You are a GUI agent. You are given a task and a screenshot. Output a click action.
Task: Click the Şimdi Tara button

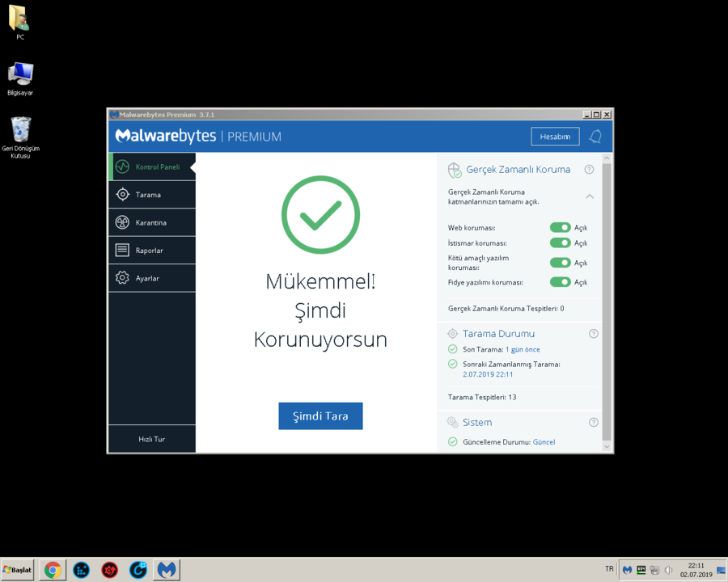click(x=320, y=415)
